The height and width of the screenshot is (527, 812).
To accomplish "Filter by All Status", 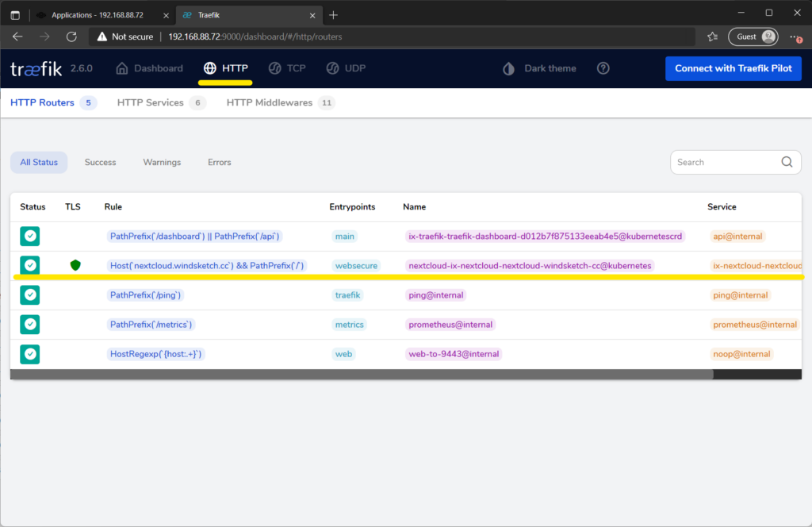I will coord(39,162).
